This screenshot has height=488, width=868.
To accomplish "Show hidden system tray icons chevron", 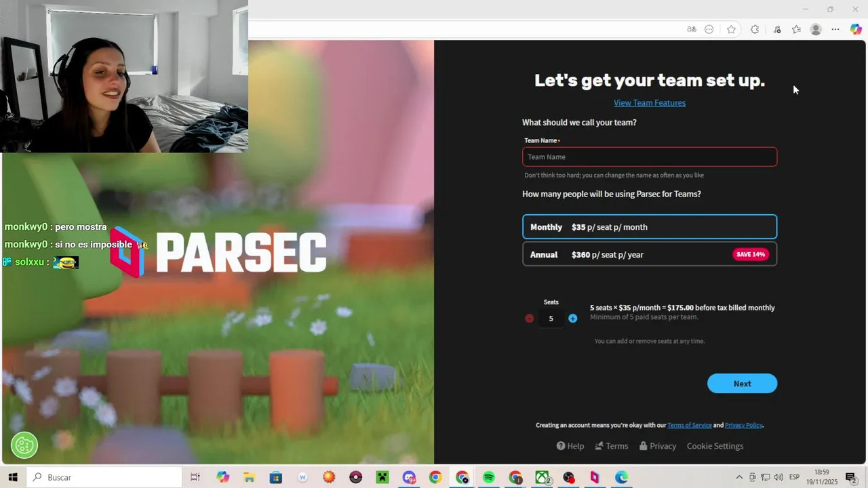I will (739, 478).
